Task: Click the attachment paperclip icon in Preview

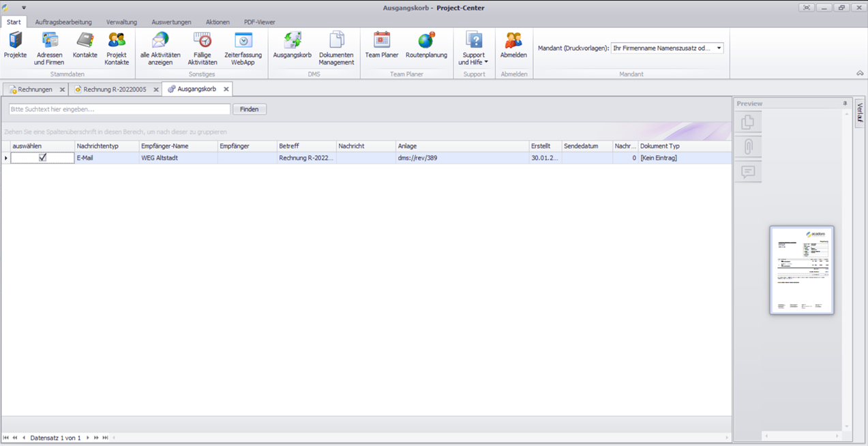Action: [748, 147]
